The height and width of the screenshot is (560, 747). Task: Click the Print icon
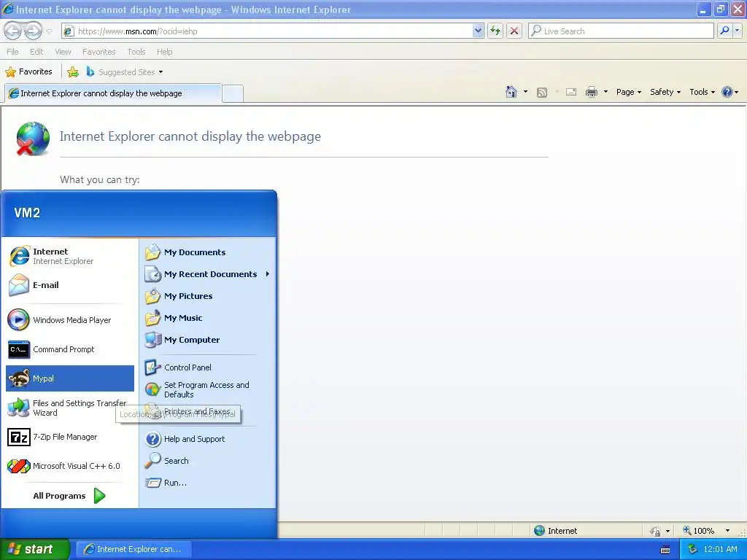coord(591,92)
